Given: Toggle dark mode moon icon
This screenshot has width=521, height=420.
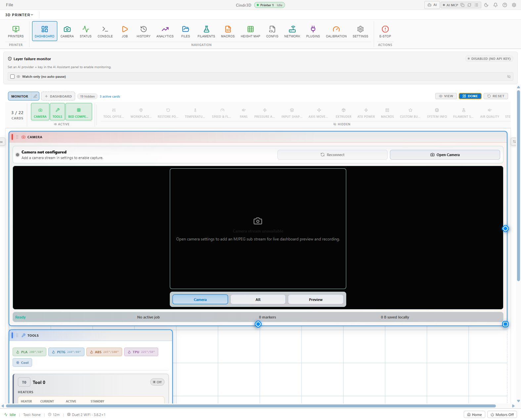Looking at the screenshot, I should tap(486, 5).
